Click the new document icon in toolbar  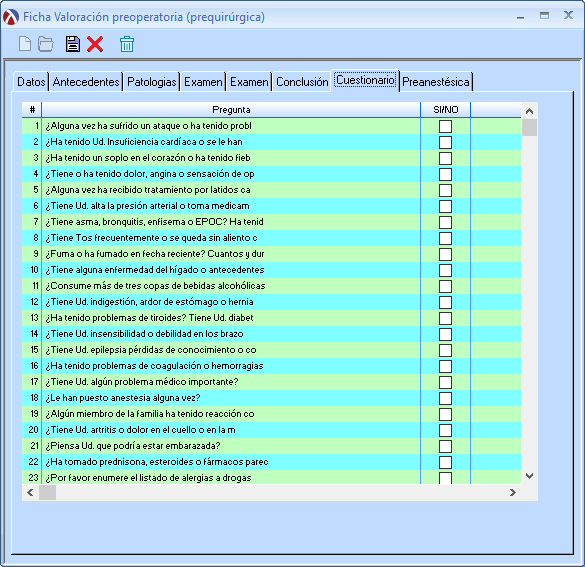(x=25, y=44)
